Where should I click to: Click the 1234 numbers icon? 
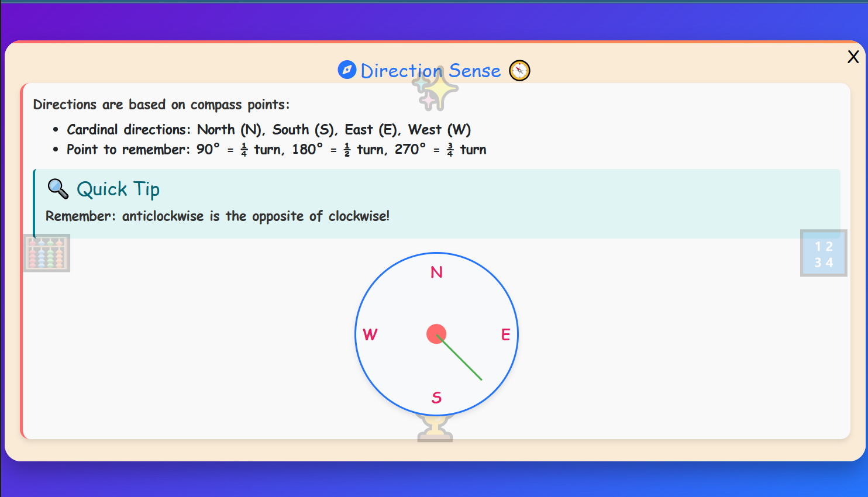(824, 254)
